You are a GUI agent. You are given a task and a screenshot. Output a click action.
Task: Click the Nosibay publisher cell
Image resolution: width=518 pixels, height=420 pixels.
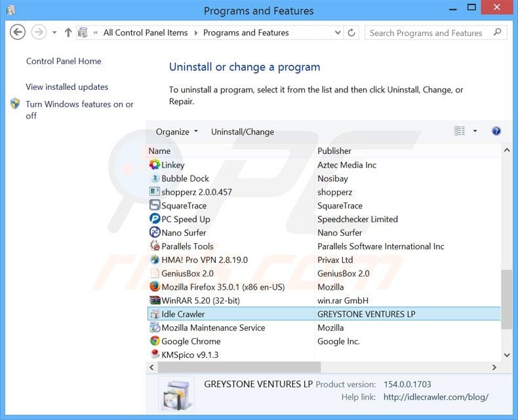pos(332,179)
